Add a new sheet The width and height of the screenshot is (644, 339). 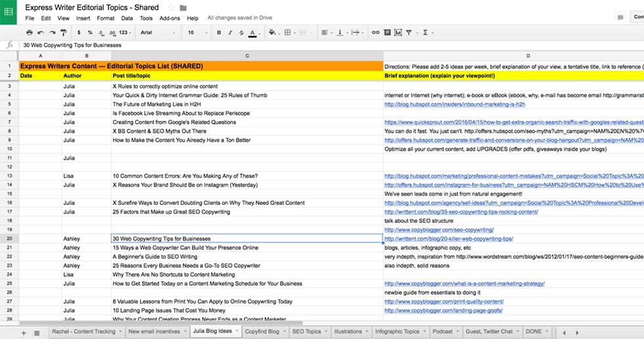(x=24, y=333)
